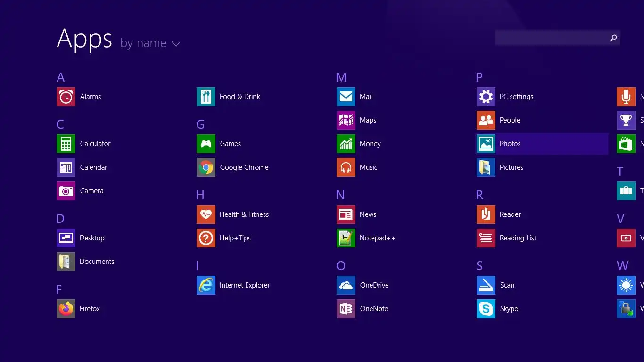
Task: Open the Calendar app icon
Action: pyautogui.click(x=66, y=167)
